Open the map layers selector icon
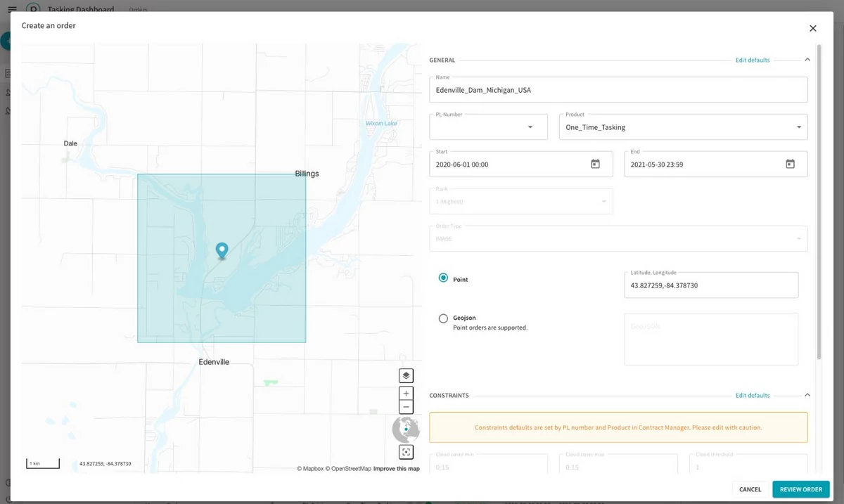 [406, 376]
